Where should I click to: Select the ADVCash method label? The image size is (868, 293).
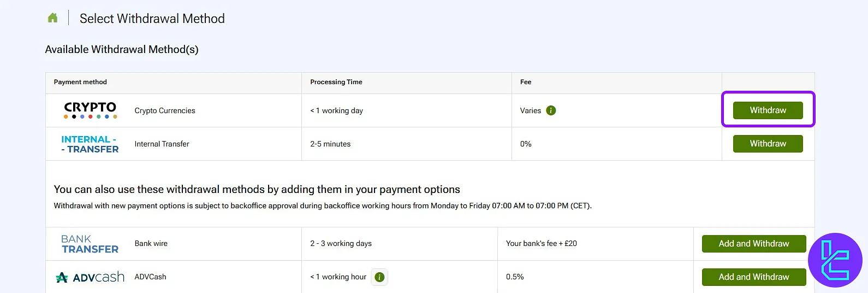150,277
